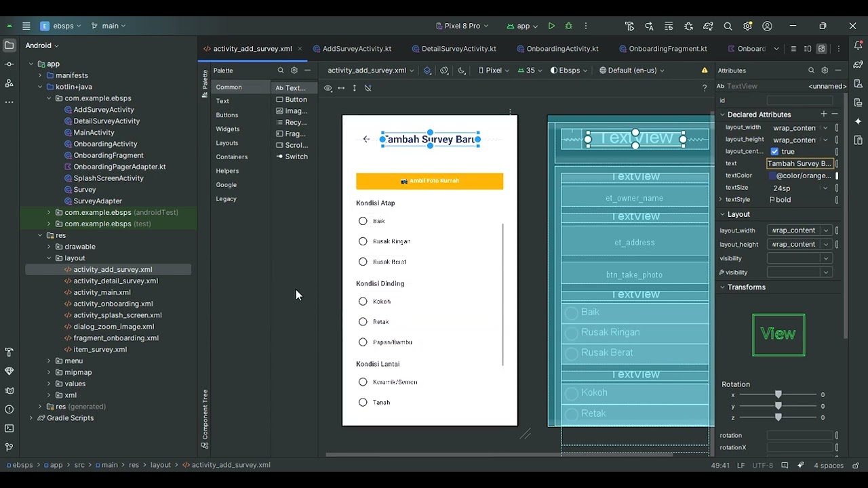Select the Kokoh radio button

pyautogui.click(x=363, y=302)
